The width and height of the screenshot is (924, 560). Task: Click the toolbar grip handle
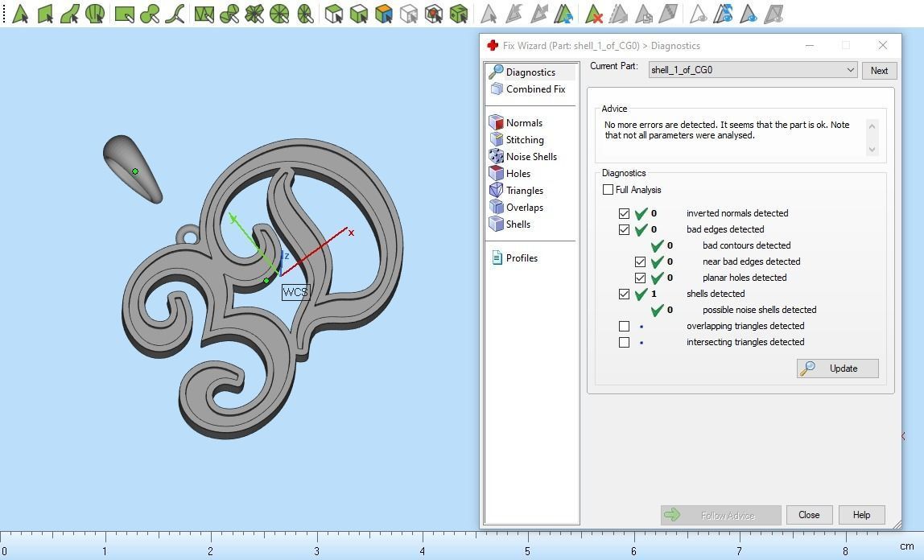[x=4, y=14]
